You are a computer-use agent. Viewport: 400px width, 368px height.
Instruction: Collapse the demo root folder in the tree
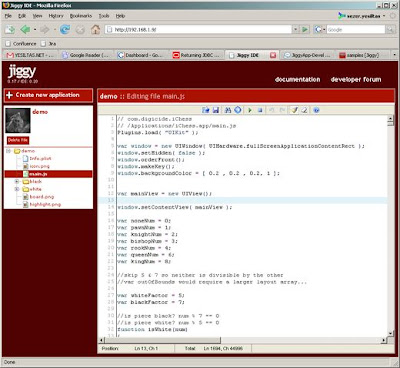(x=9, y=151)
